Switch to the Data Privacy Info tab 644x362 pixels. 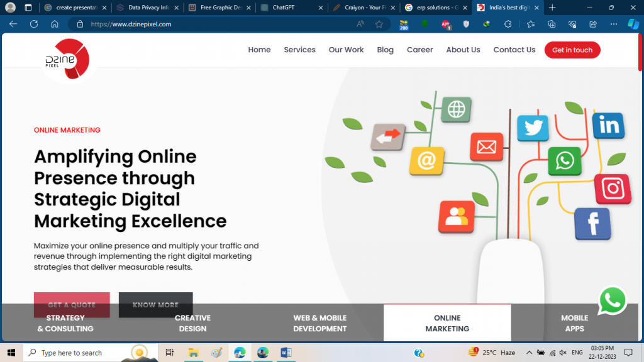coord(148,8)
